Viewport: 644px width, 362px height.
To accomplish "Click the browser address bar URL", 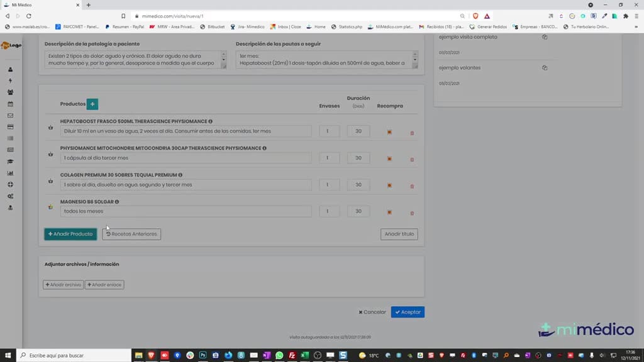I will tap(172, 16).
